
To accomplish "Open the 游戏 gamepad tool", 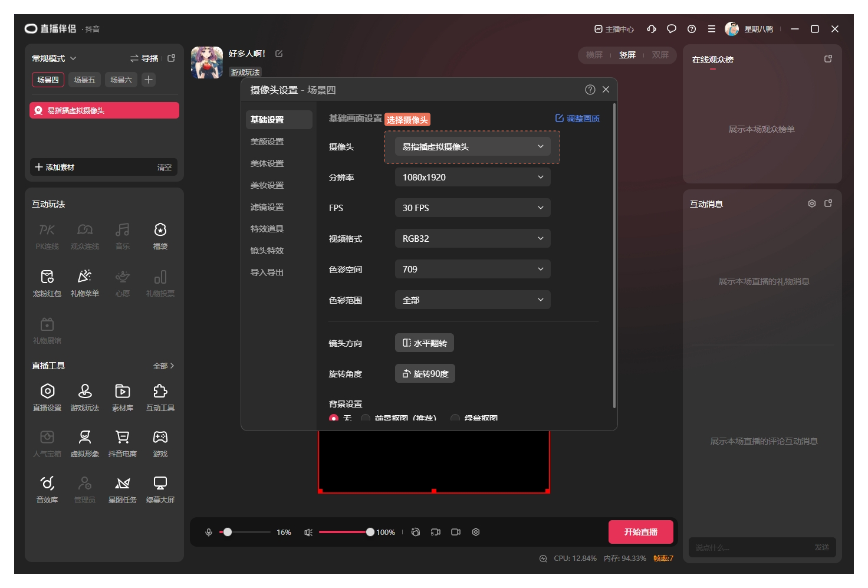I will (160, 444).
